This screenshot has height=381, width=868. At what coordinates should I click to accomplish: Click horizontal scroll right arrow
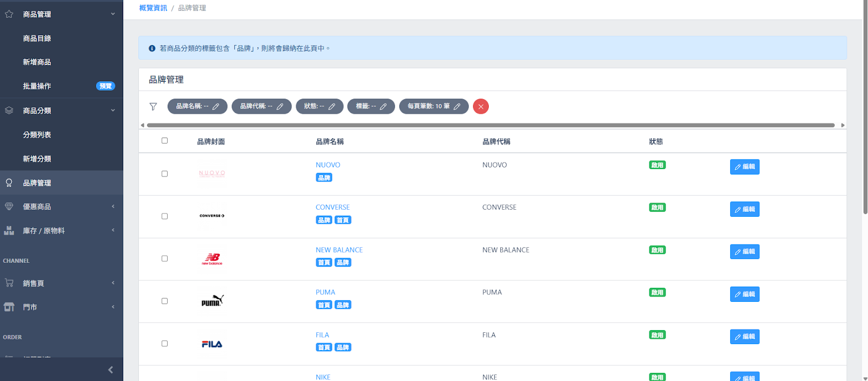click(843, 125)
